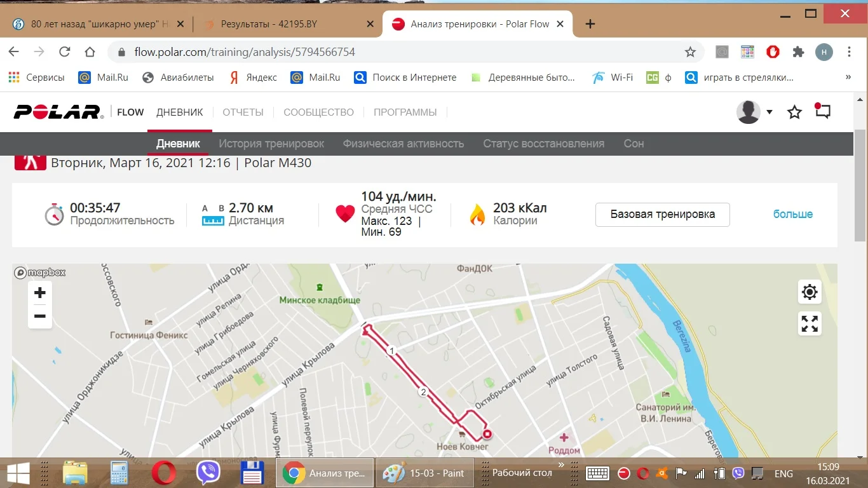Screen dimensions: 868x488
Task: Open the ДНЕВНИК main menu item
Action: (180, 112)
